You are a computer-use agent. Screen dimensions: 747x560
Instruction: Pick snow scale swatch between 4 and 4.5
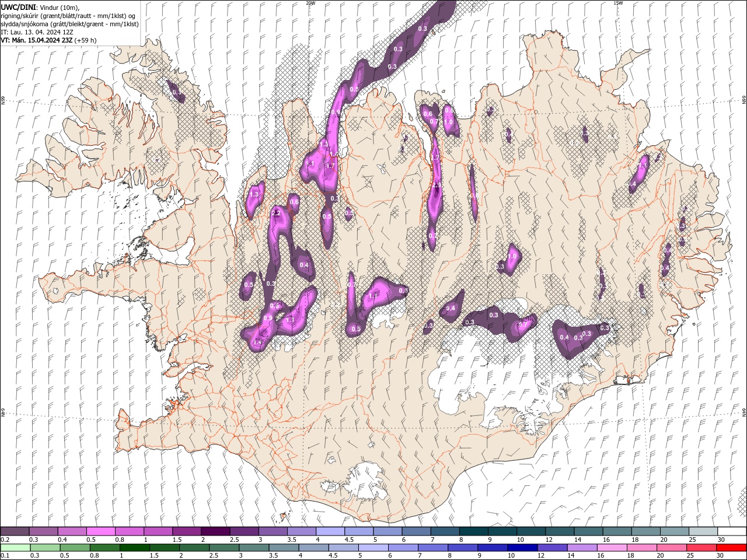pos(330,531)
